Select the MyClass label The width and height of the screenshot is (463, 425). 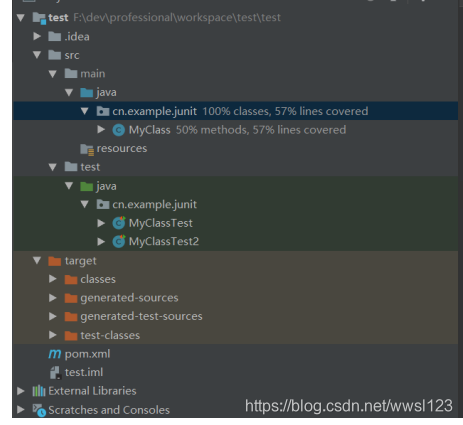(150, 130)
